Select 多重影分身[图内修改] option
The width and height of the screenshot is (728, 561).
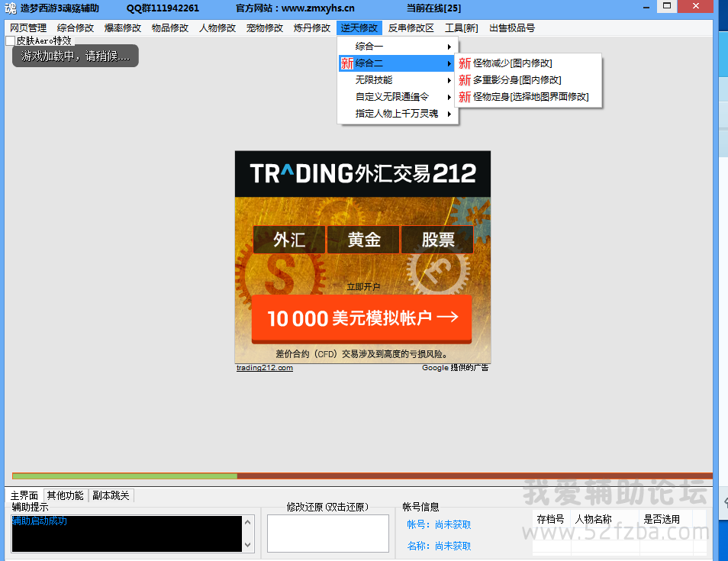coord(528,80)
